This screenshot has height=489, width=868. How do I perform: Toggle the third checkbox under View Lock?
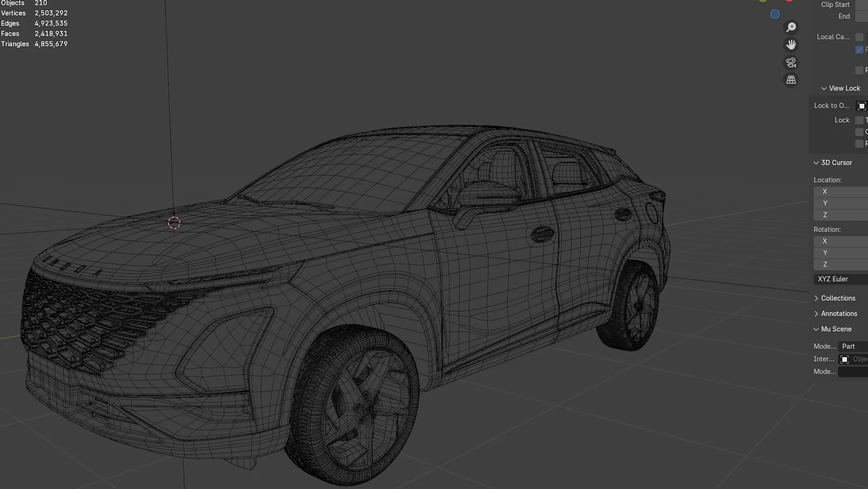point(859,144)
